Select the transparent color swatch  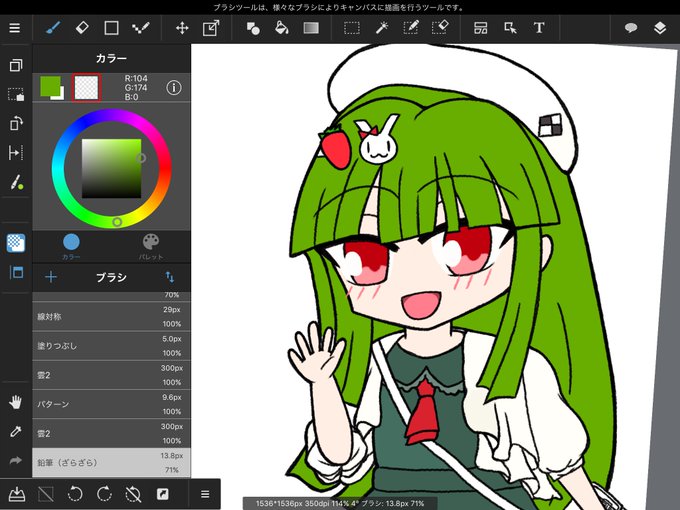[86, 88]
